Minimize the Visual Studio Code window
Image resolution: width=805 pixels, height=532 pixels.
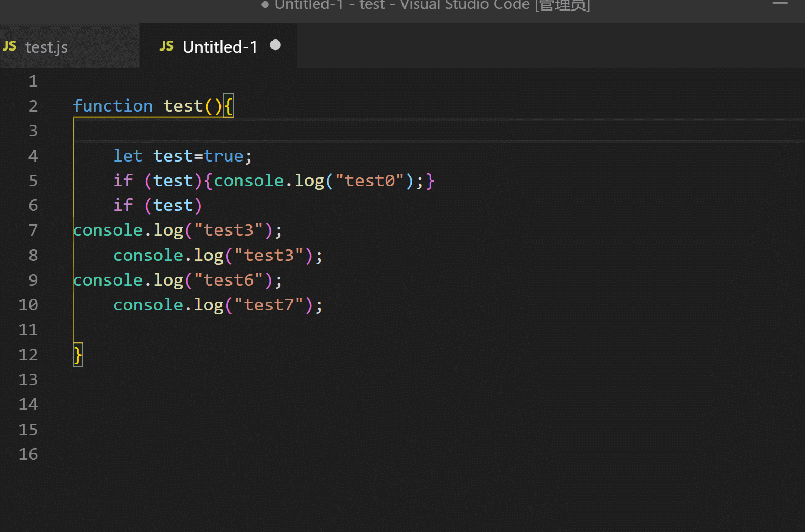coord(779,4)
